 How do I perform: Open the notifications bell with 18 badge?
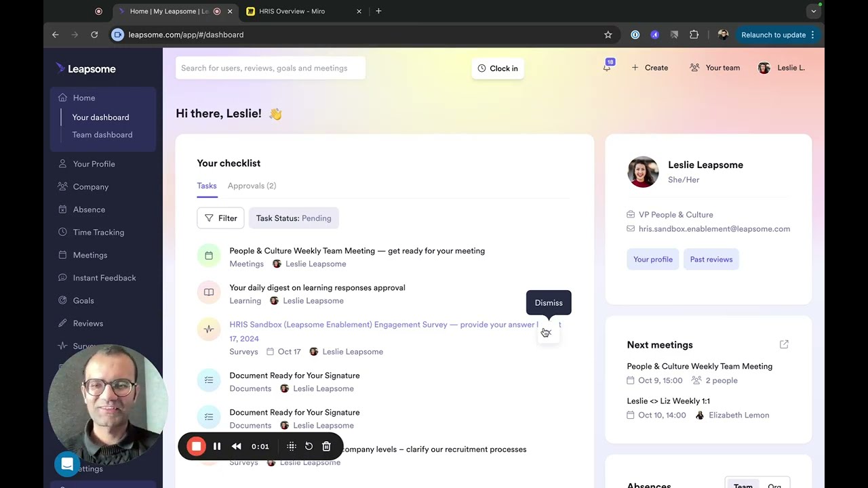[607, 67]
